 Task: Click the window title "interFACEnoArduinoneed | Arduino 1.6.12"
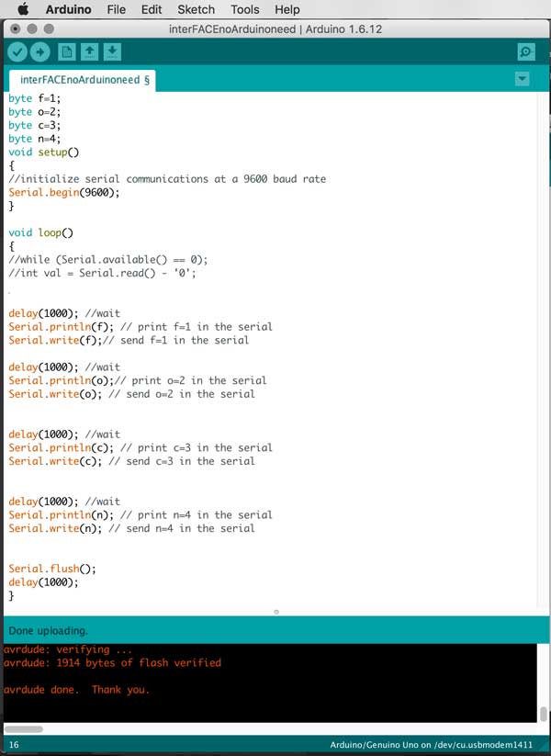click(275, 28)
